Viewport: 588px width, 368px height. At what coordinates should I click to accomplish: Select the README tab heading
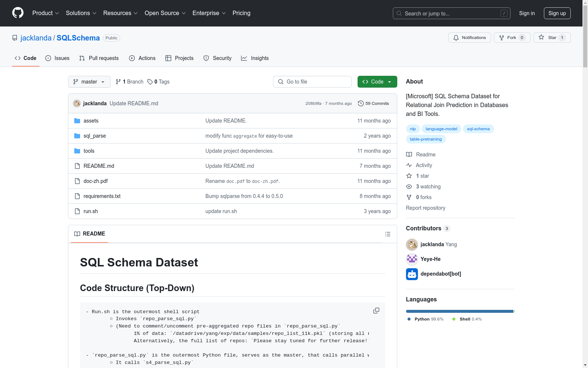(90, 234)
